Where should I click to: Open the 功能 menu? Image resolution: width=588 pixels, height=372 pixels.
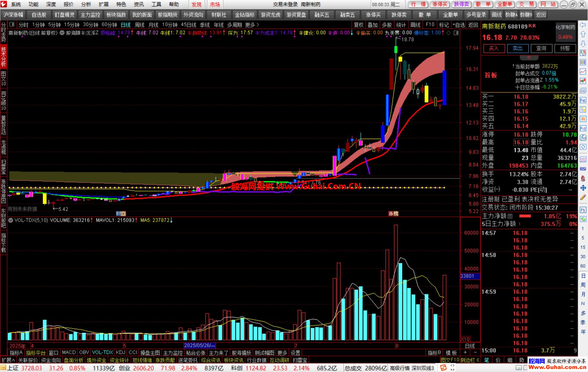(33, 4)
